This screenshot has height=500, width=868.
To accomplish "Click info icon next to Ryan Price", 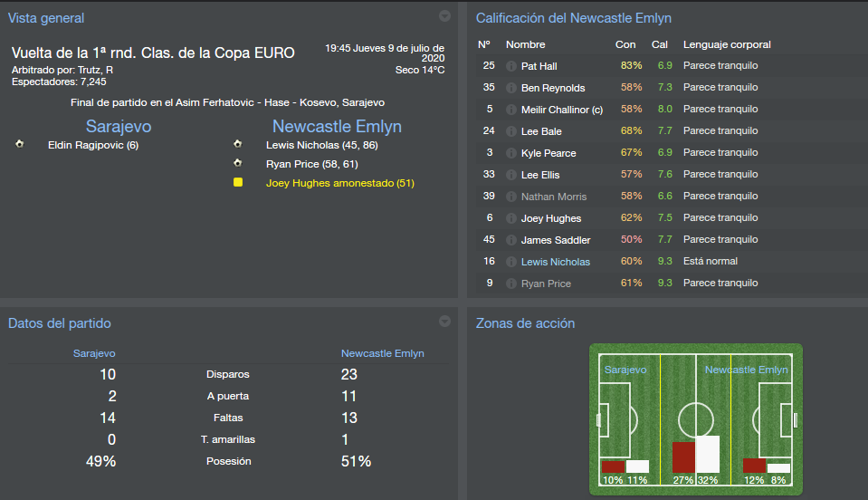I will coord(511,284).
